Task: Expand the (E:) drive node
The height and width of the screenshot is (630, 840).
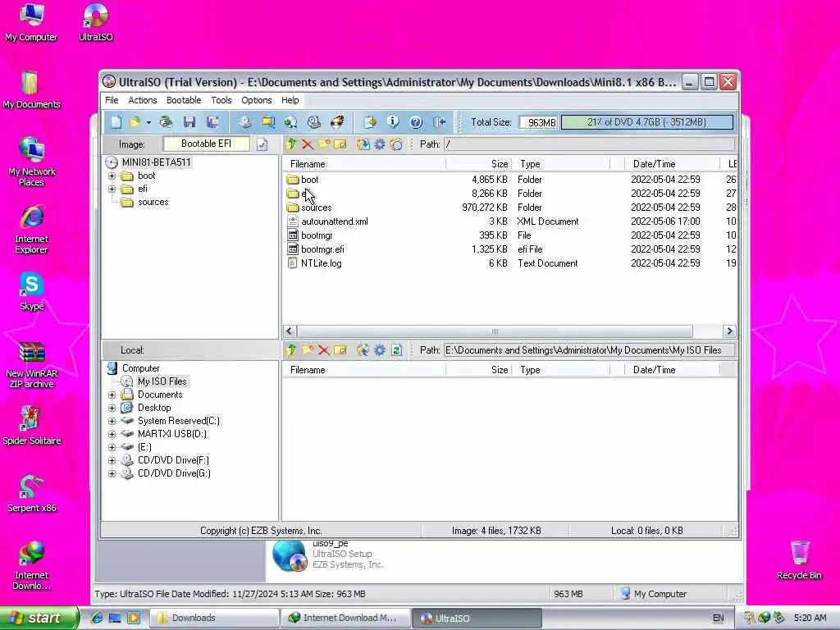Action: [x=112, y=447]
